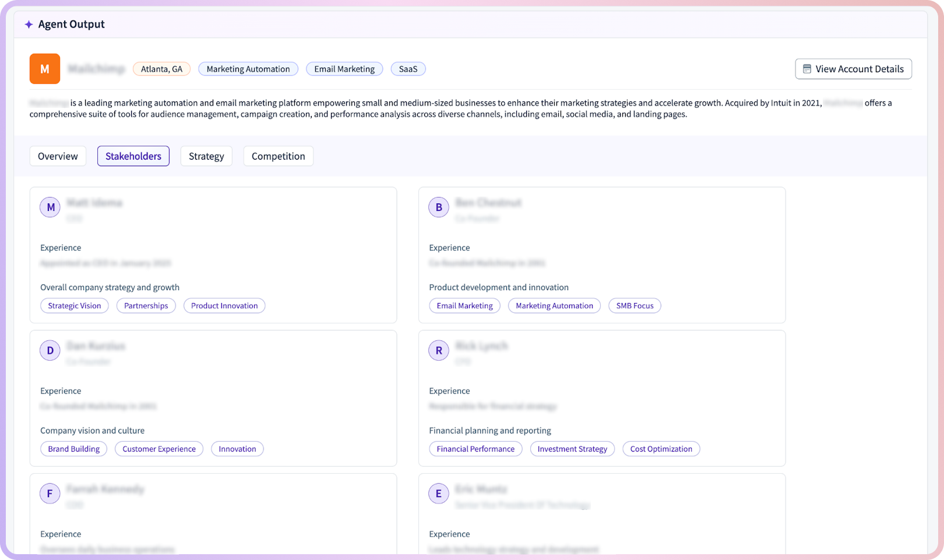Click the View Account Details button
This screenshot has height=560, width=944.
pyautogui.click(x=853, y=69)
